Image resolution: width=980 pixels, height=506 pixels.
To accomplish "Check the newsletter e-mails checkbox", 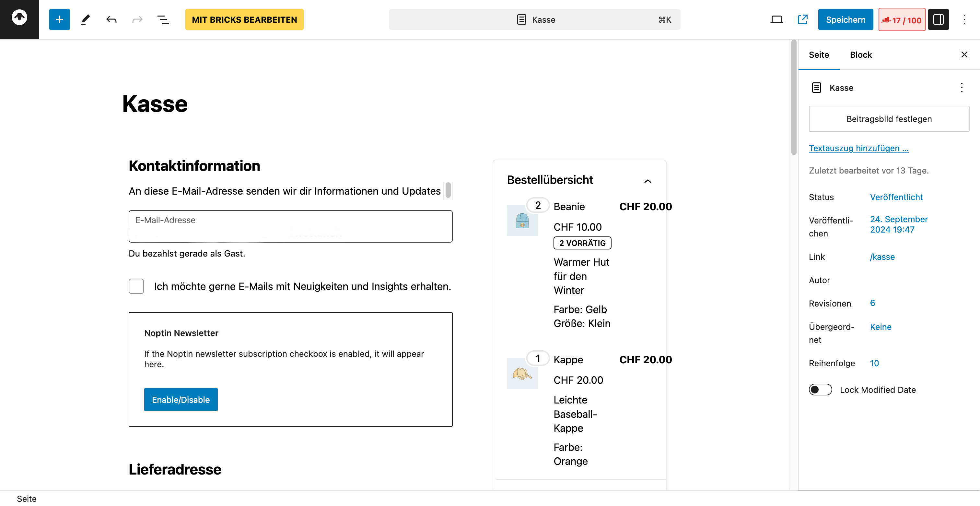I will coord(136,286).
